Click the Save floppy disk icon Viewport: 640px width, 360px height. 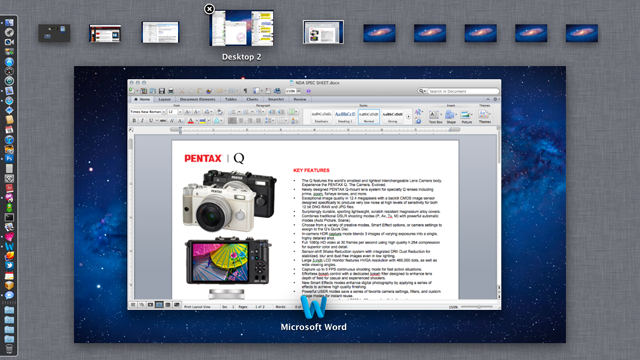tap(162, 91)
